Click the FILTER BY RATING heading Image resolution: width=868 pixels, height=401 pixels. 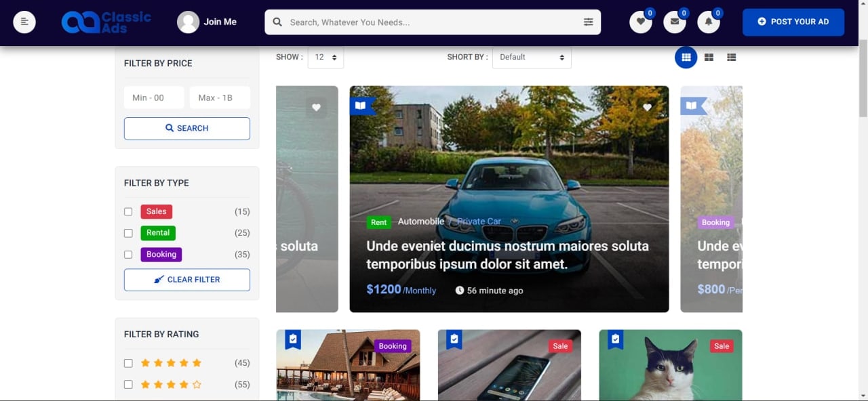pos(161,335)
